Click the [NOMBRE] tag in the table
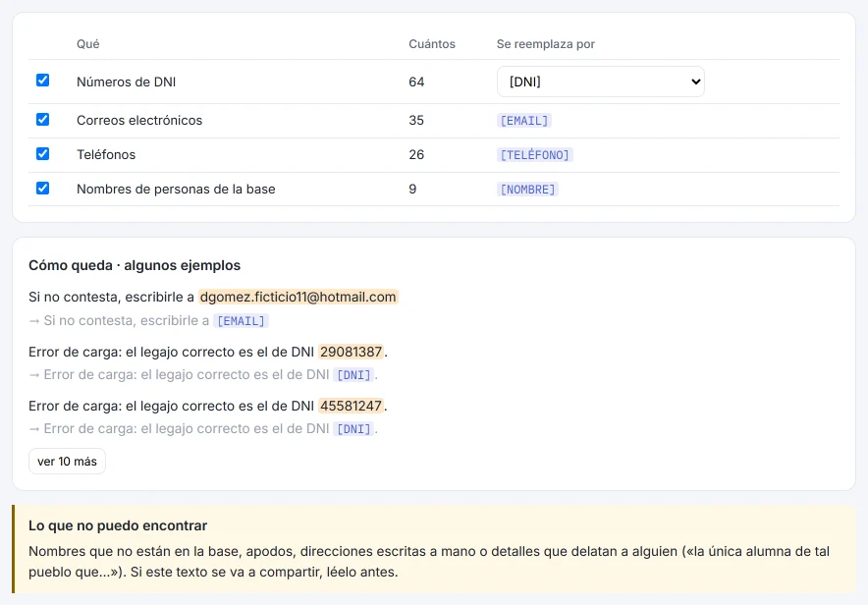The image size is (868, 605). coord(527,190)
